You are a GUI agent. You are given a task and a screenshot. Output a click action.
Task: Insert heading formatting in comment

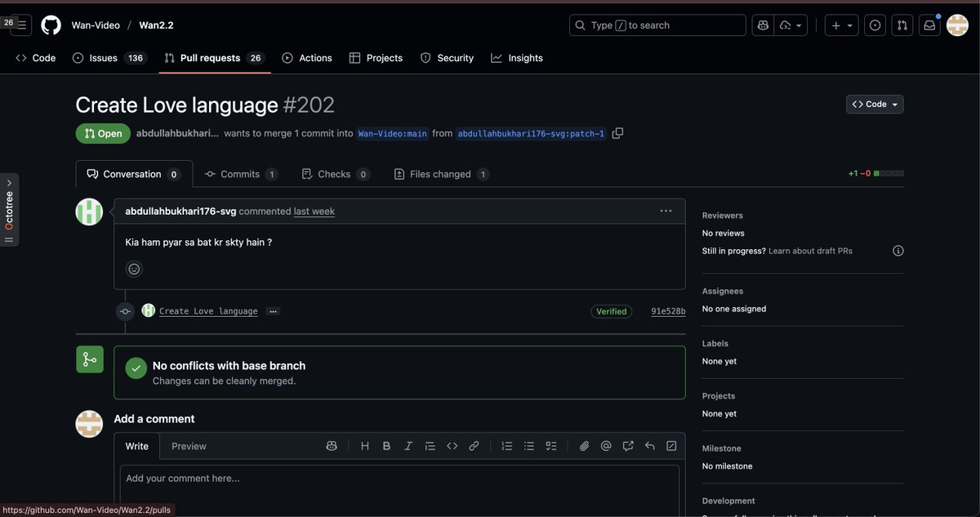[365, 446]
